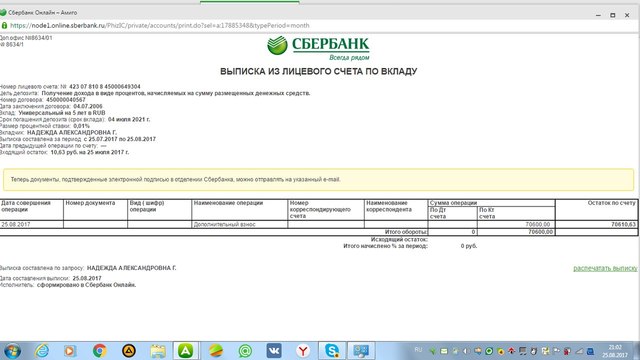Open Yandex browser from the taskbar
The image size is (640, 360).
coord(303,351)
